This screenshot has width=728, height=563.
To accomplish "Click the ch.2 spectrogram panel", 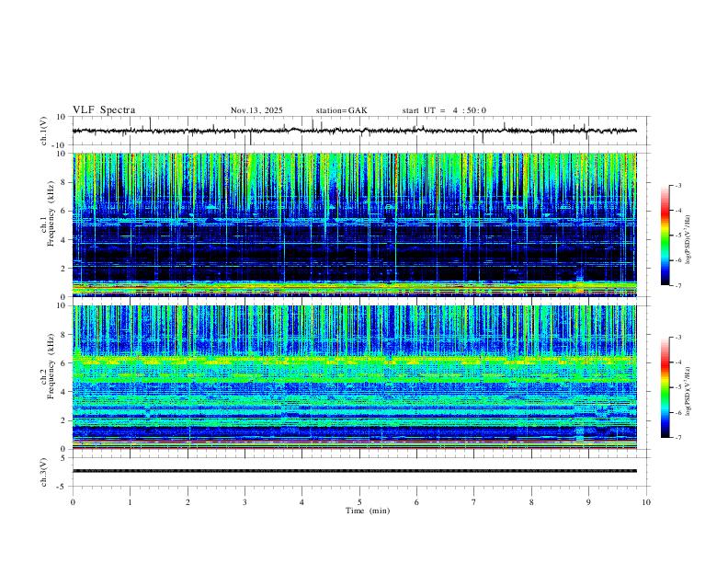I will click(x=354, y=377).
